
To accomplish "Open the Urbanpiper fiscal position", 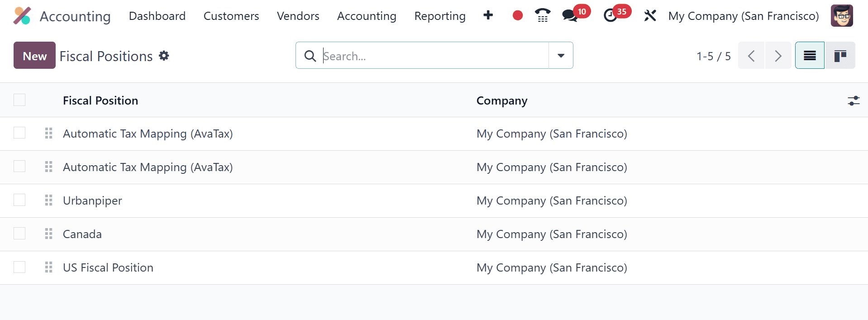I will 92,201.
